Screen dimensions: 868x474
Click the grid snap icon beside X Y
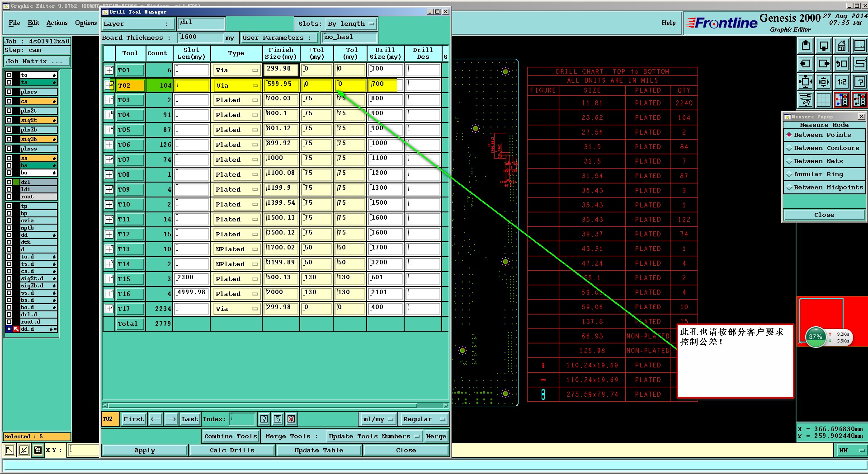click(x=38, y=450)
